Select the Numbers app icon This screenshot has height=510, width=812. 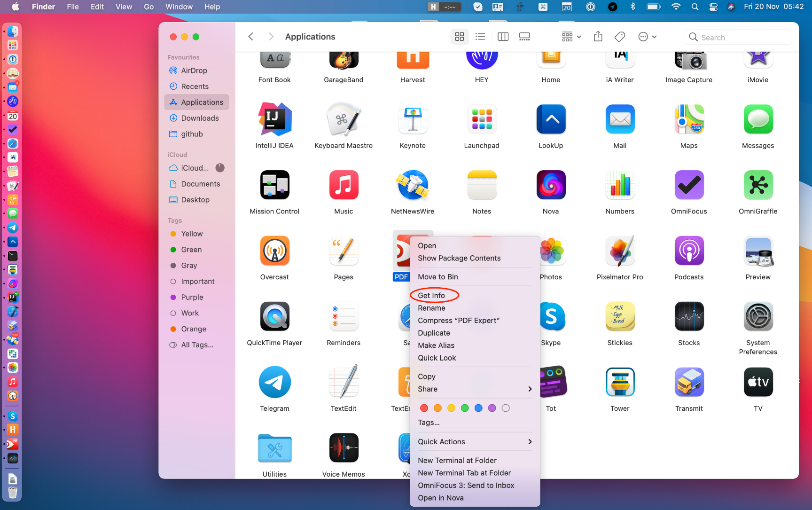coord(620,185)
